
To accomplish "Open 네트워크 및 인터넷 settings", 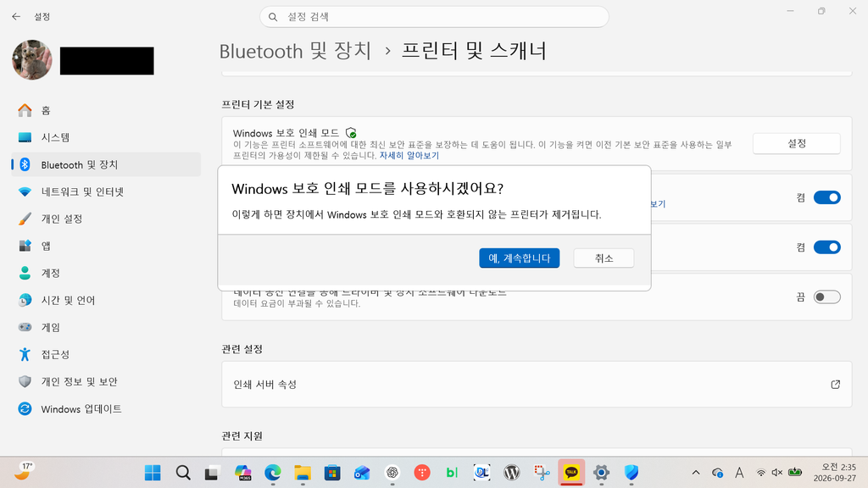I will 106,192.
